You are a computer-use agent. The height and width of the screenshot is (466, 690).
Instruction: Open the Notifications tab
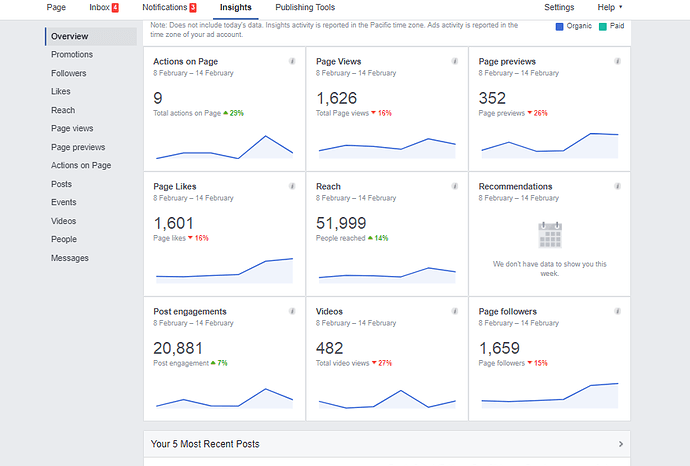[x=169, y=7]
